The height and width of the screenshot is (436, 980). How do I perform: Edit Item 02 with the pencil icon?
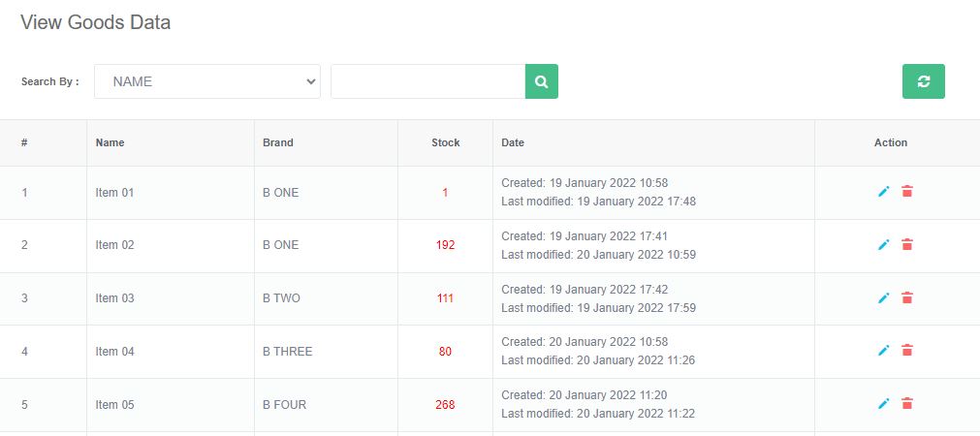pyautogui.click(x=883, y=245)
